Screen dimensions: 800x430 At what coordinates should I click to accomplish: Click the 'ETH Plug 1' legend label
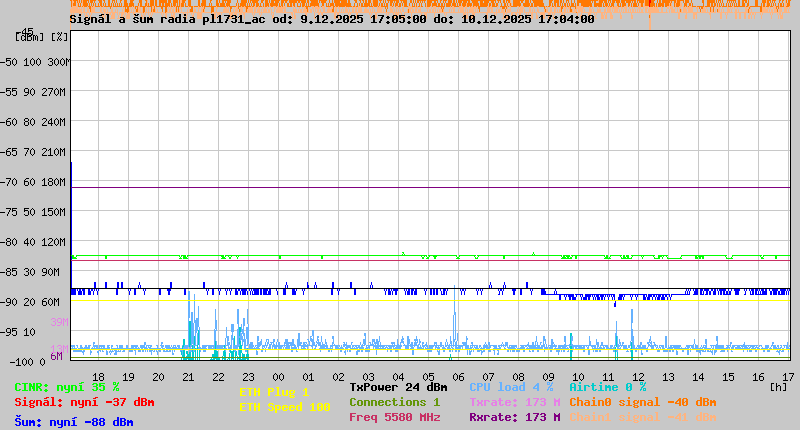pos(274,392)
